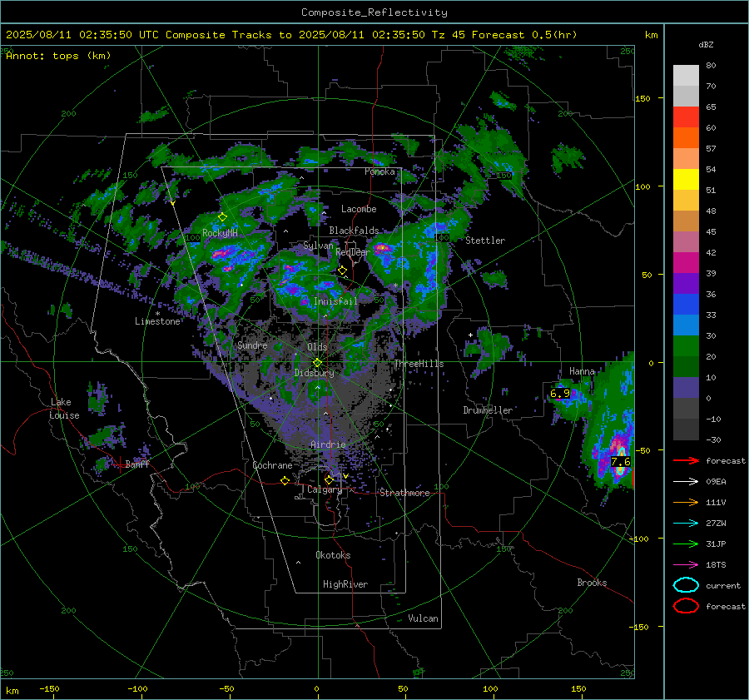Click the yellow diamond marker below Cochrane
The height and width of the screenshot is (700, 749).
click(x=285, y=481)
